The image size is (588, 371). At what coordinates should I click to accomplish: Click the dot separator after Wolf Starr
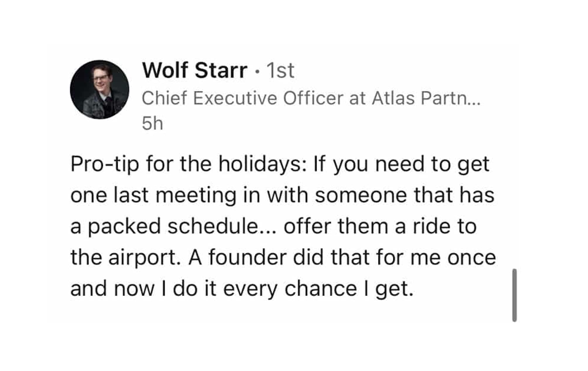tap(257, 71)
